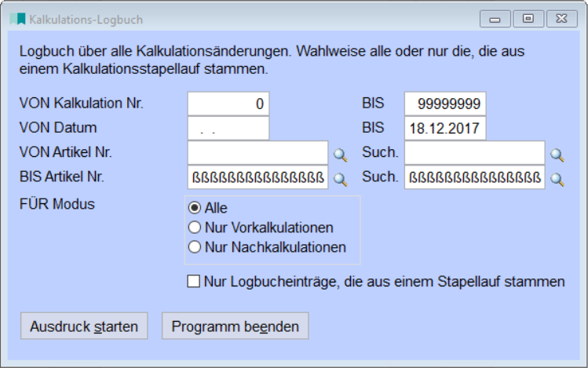This screenshot has width=588, height=368.
Task: Click the VON Kalkulation Nr. label
Action: coord(82,103)
